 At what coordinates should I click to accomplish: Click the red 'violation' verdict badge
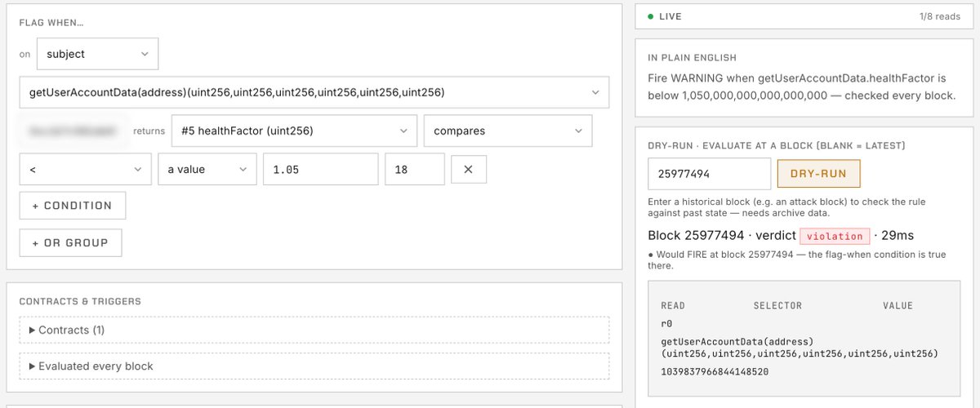coord(835,236)
